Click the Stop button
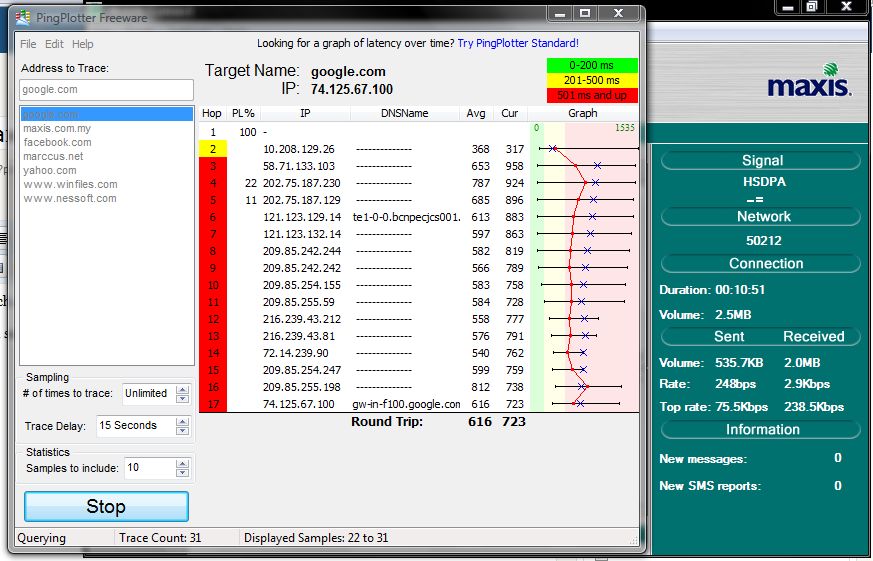The image size is (873, 561). coord(106,506)
